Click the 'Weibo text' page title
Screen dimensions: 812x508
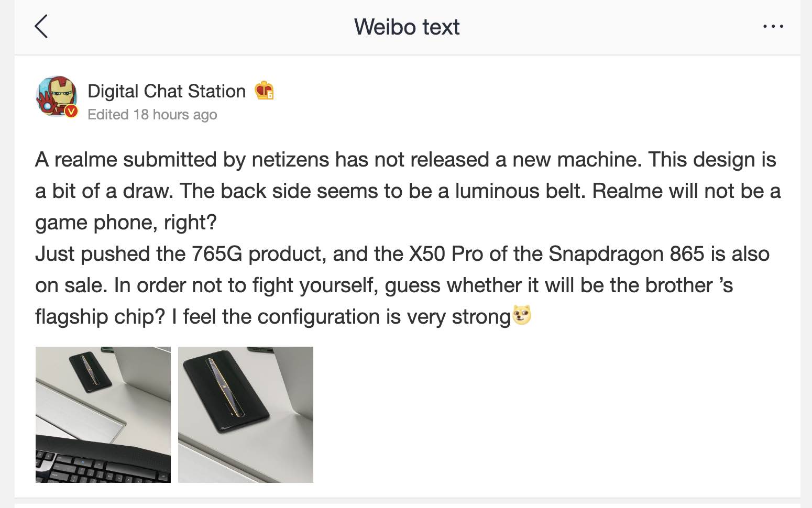pyautogui.click(x=407, y=27)
